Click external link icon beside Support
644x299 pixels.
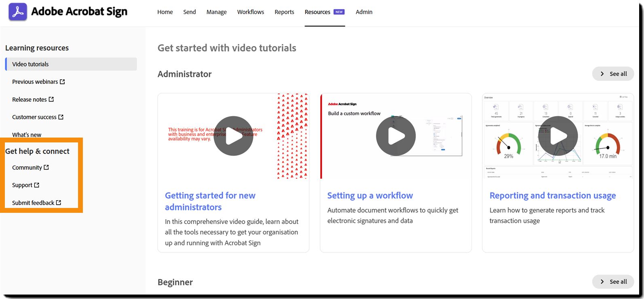pyautogui.click(x=37, y=185)
